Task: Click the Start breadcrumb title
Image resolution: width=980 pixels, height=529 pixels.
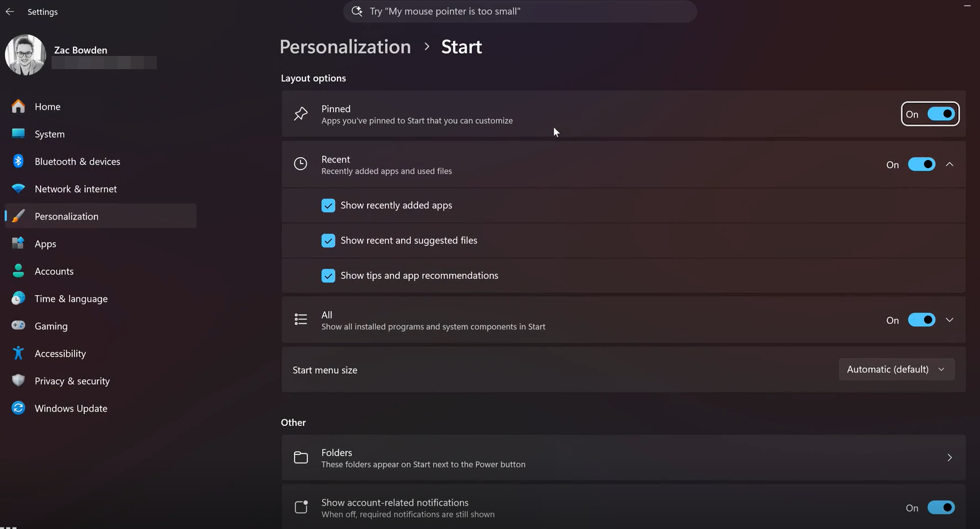Action: point(461,47)
